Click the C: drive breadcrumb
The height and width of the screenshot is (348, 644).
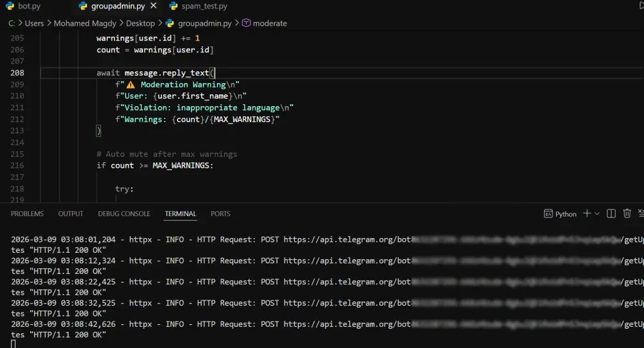click(x=12, y=23)
